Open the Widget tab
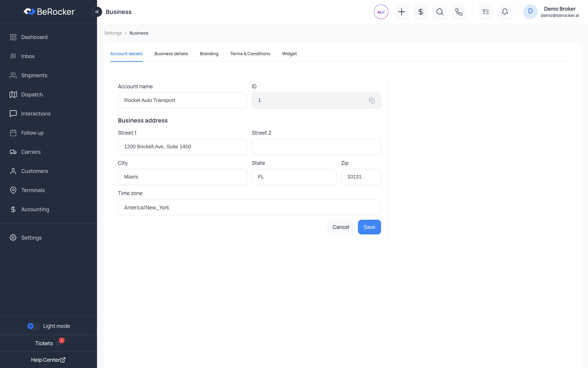Screen dimensions: 588x368 [x=289, y=54]
